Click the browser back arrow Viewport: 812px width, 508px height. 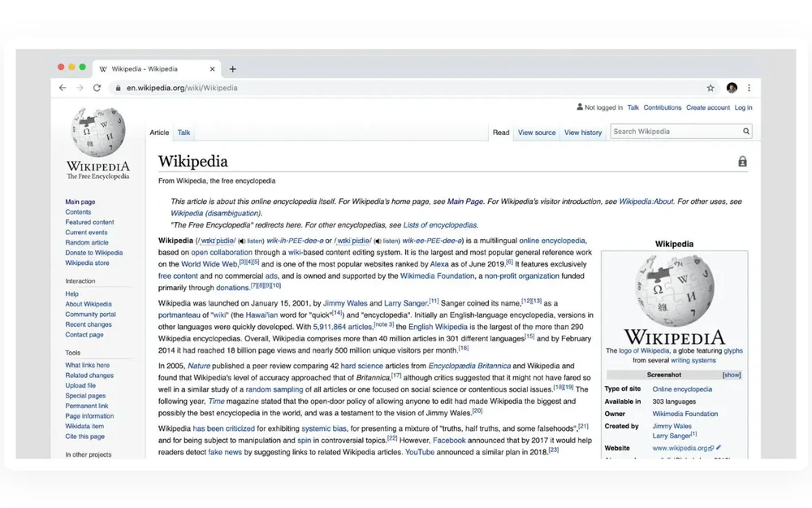[x=63, y=88]
